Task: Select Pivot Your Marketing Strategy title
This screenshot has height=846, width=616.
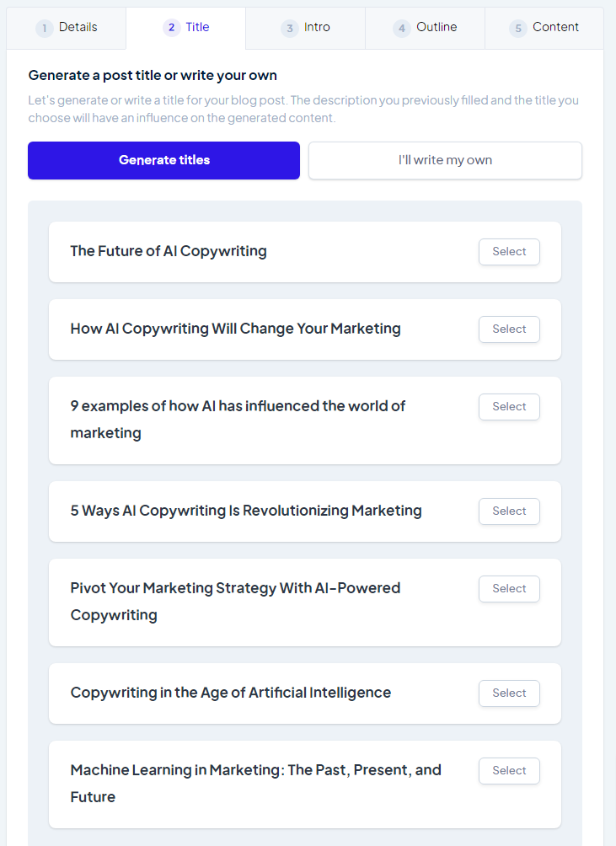Action: pyautogui.click(x=509, y=589)
